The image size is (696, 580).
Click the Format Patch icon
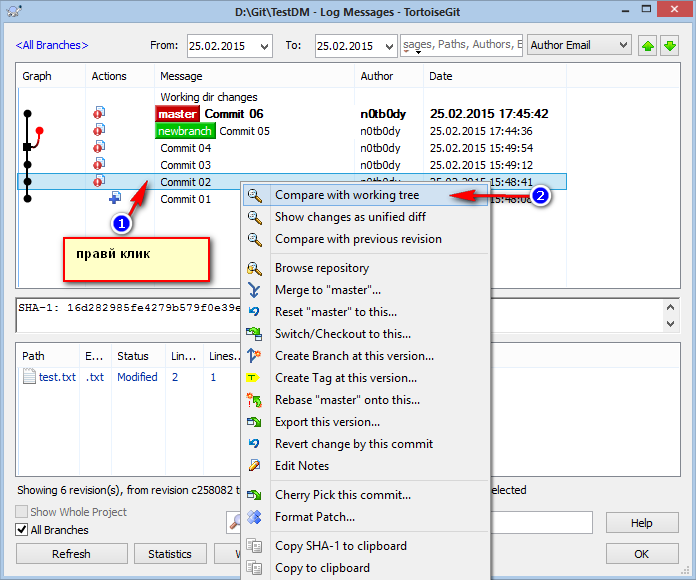tap(254, 517)
